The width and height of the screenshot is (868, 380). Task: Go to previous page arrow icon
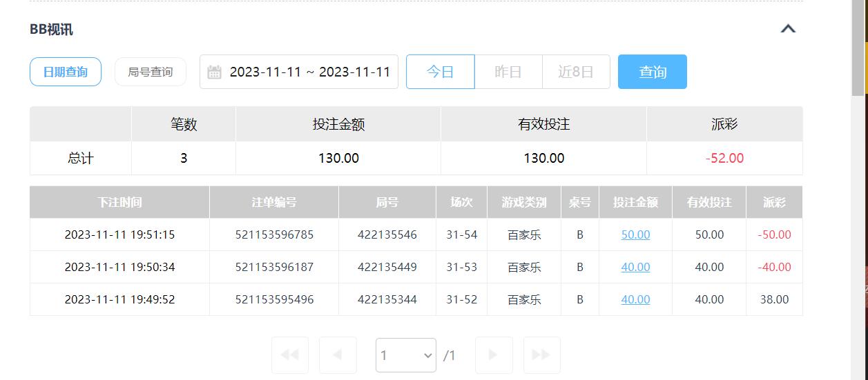tap(338, 354)
